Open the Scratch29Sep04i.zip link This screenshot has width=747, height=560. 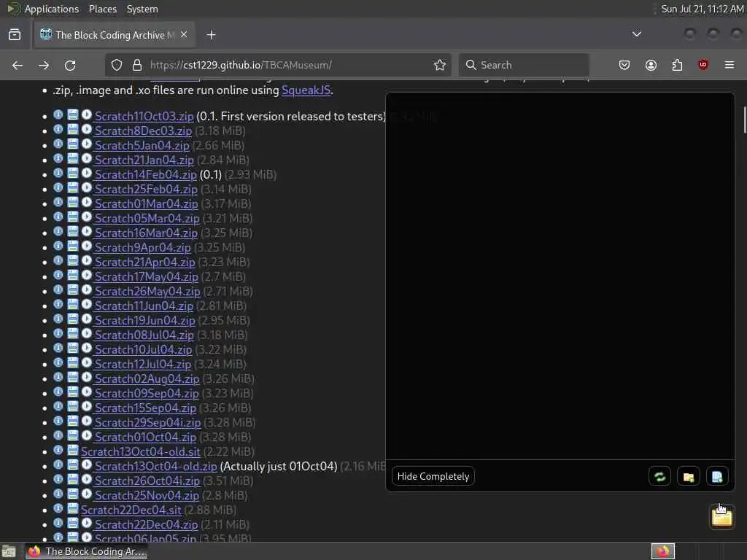point(147,422)
